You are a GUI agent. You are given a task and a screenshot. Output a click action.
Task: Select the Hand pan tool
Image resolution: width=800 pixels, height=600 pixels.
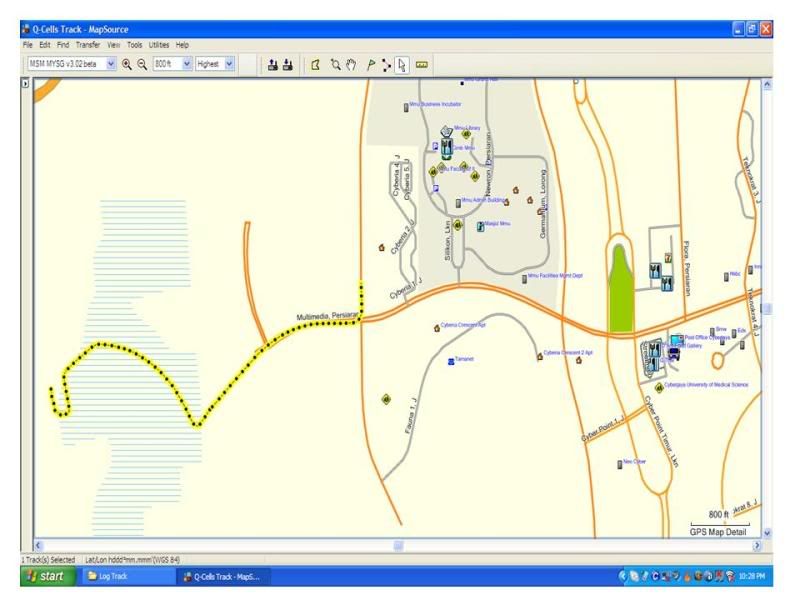[x=351, y=65]
